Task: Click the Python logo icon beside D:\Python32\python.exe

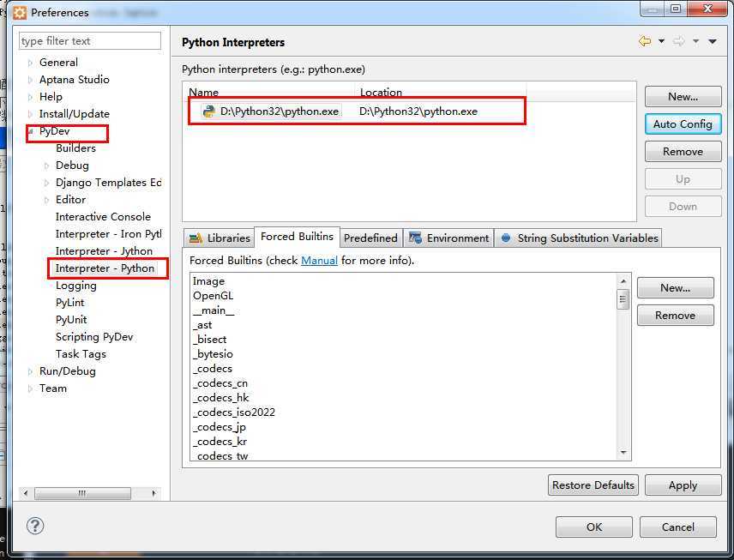Action: 208,111
